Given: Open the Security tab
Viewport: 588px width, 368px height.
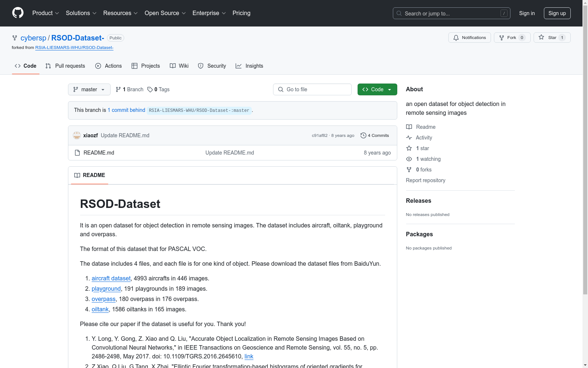Looking at the screenshot, I should [212, 66].
